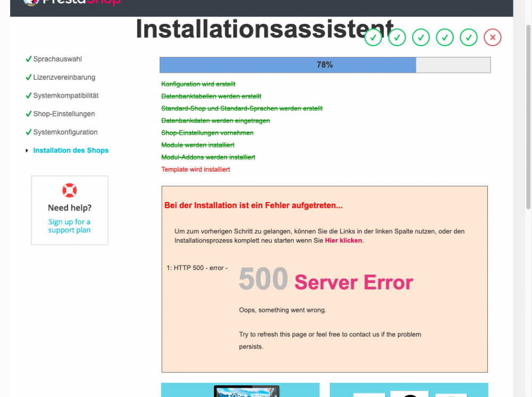This screenshot has width=532, height=397.
Task: Click Shop-Einstellungen vornehmen step text
Action: coord(207,133)
